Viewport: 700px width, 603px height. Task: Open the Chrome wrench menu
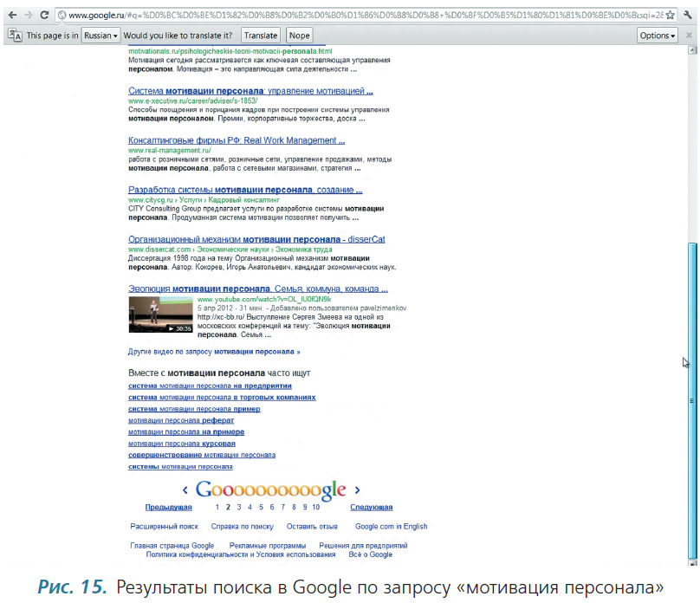point(688,16)
